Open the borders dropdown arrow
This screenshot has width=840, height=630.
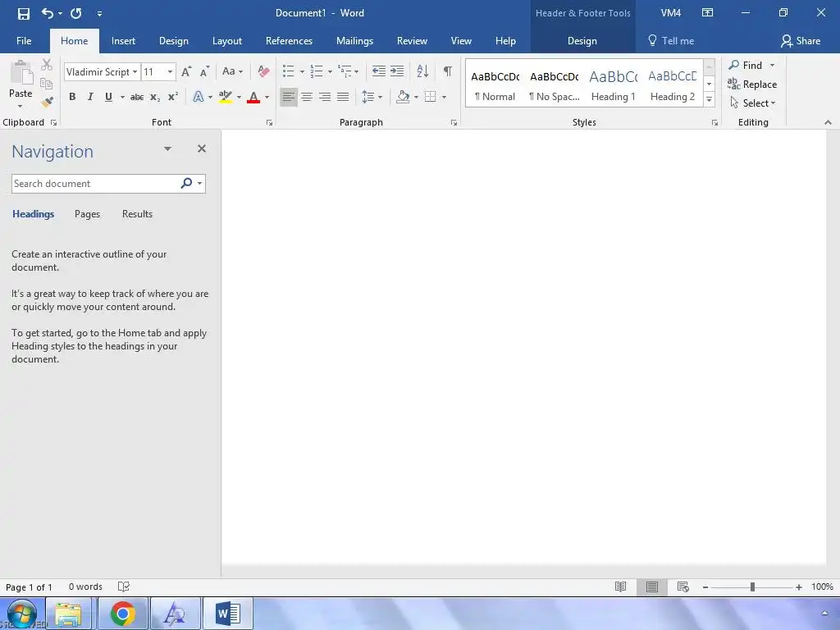(444, 97)
